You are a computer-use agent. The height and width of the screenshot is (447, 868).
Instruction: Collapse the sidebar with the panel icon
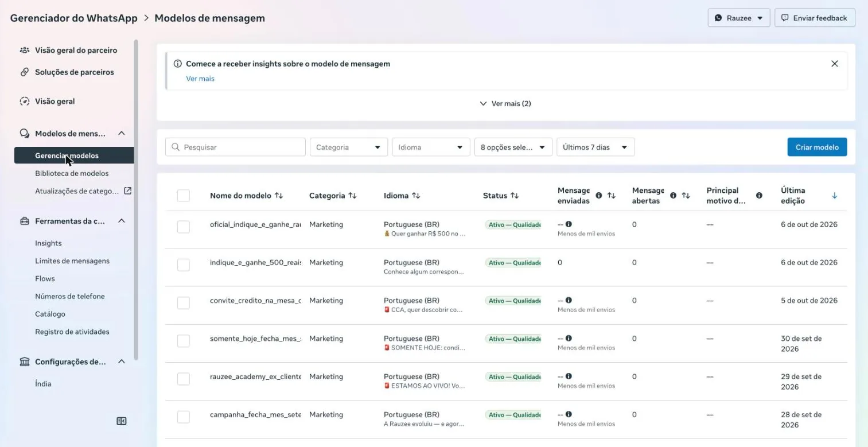pos(122,421)
